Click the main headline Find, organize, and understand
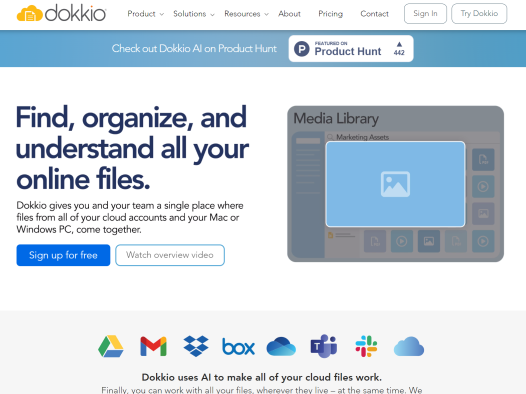This screenshot has height=394, width=526. pyautogui.click(x=132, y=148)
